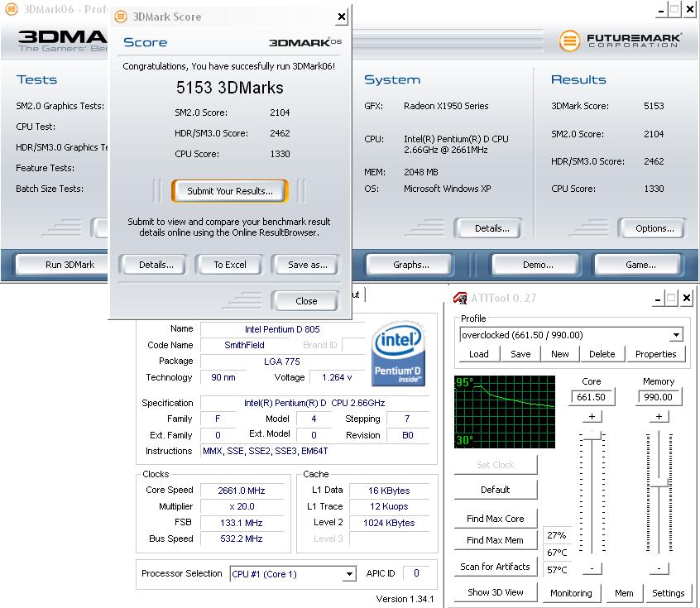The height and width of the screenshot is (608, 700).
Task: Open ATITool Mem button
Action: [x=624, y=593]
